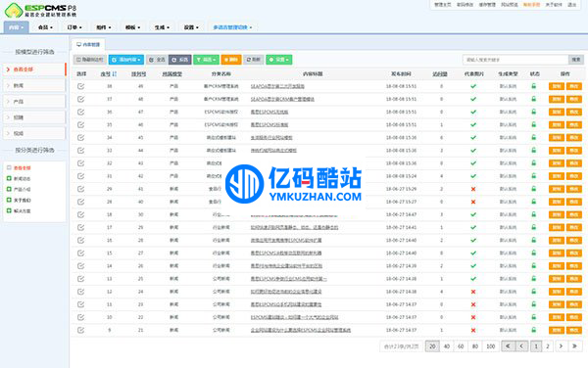Click the status lock icon in row 12
The width and height of the screenshot is (588, 368).
534,292
